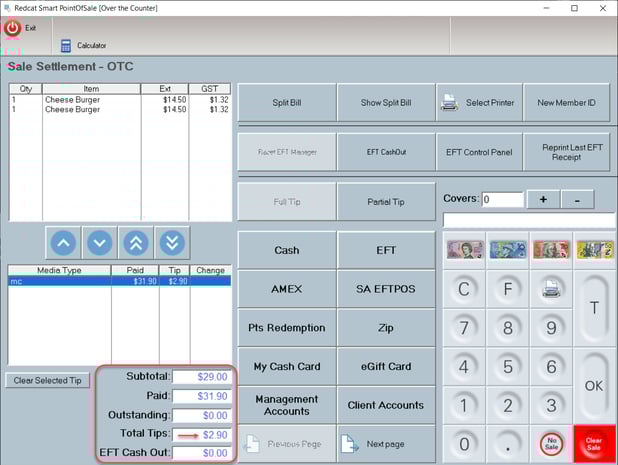The width and height of the screenshot is (618, 465).
Task: Select second Cheese Burger item row
Action: 119,109
